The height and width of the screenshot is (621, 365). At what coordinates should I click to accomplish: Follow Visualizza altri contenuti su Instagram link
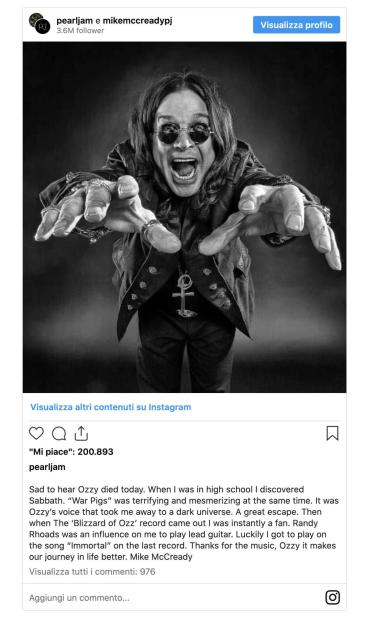point(111,407)
